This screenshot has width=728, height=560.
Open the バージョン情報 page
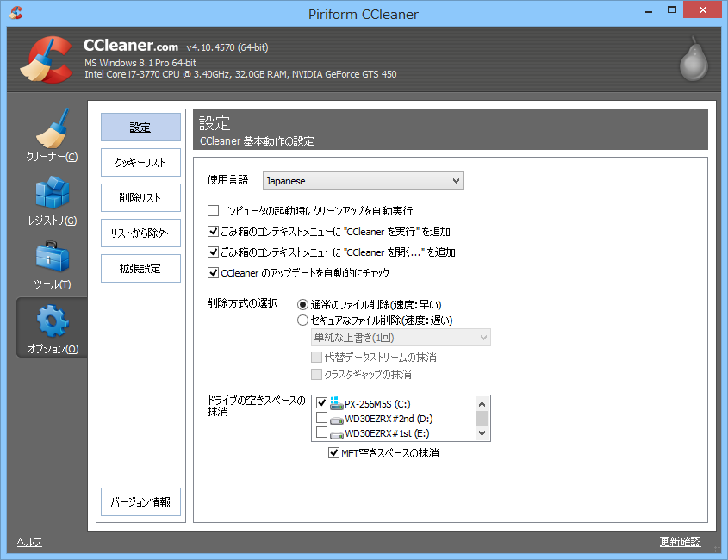[140, 502]
